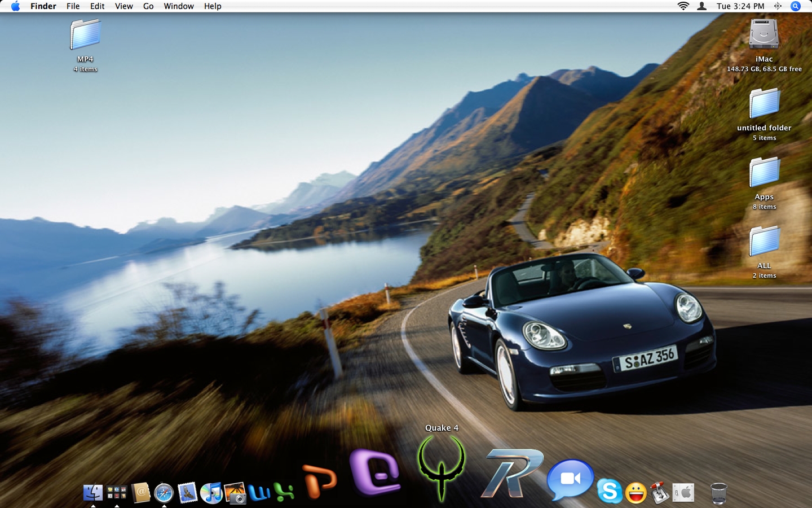The width and height of the screenshot is (812, 508).
Task: Open the Wi-Fi status menu
Action: (683, 6)
